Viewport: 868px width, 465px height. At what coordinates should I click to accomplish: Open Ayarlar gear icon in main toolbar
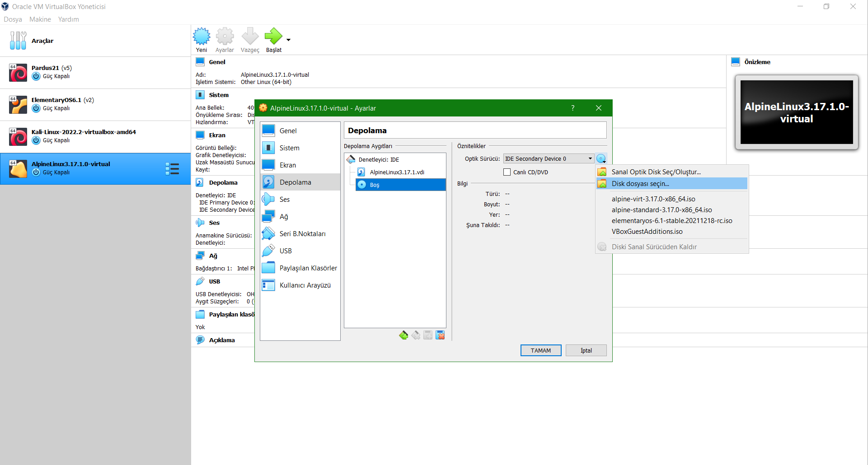225,37
